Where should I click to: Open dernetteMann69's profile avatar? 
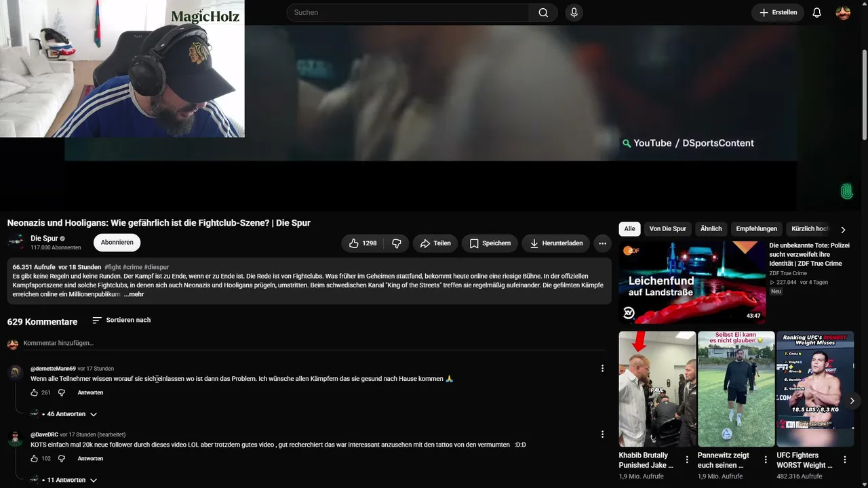pos(15,372)
